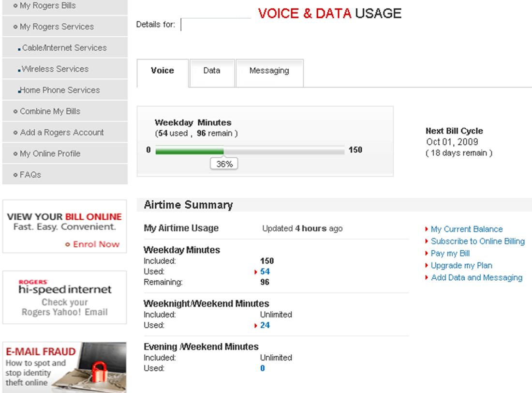Open FAQs sidebar item
The height and width of the screenshot is (393, 532).
click(x=65, y=175)
